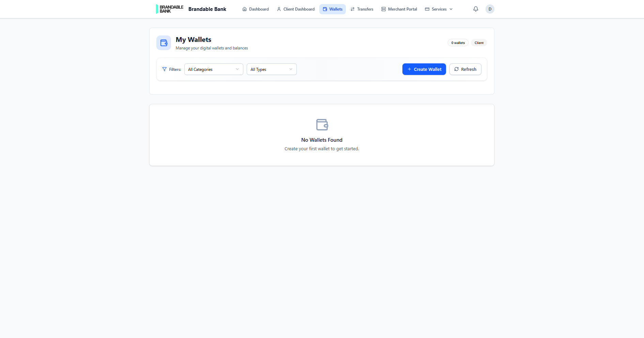Screen dimensions: 644x338
Task: Switch to the Wallets tab
Action: click(332, 9)
